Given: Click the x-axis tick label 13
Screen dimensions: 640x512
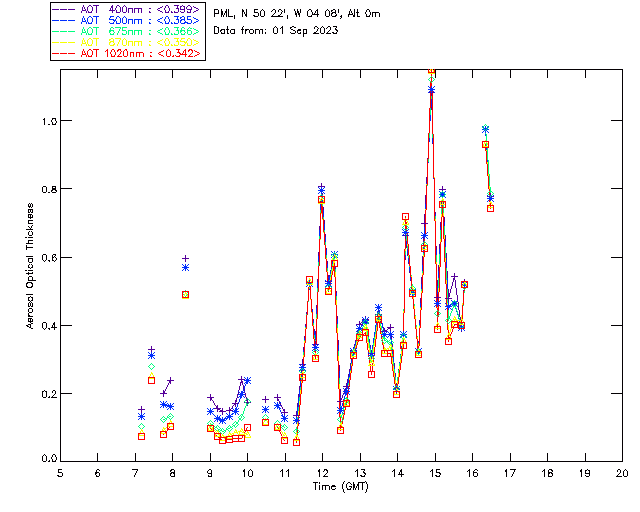Looking at the screenshot, I should [360, 473].
